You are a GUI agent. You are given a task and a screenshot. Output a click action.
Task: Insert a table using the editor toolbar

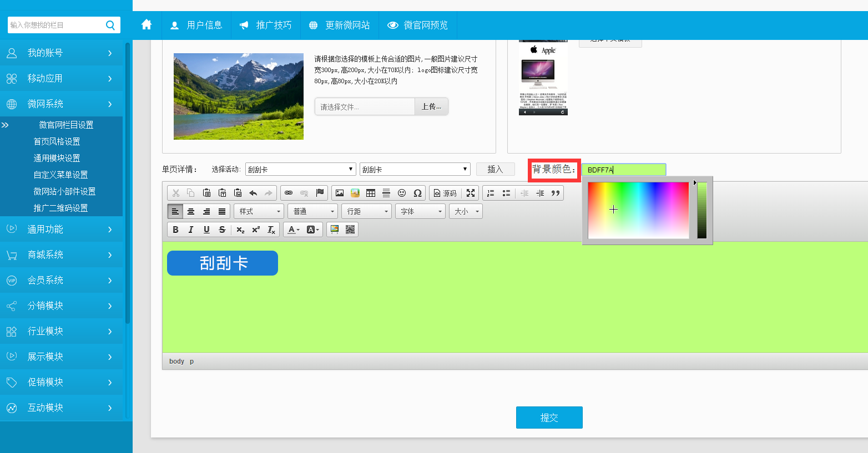point(371,193)
